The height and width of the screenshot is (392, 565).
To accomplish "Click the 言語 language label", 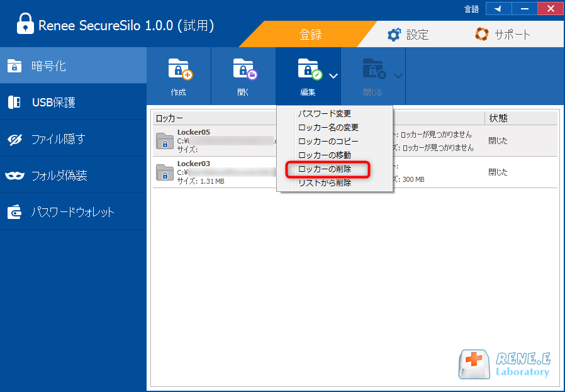I will 471,9.
